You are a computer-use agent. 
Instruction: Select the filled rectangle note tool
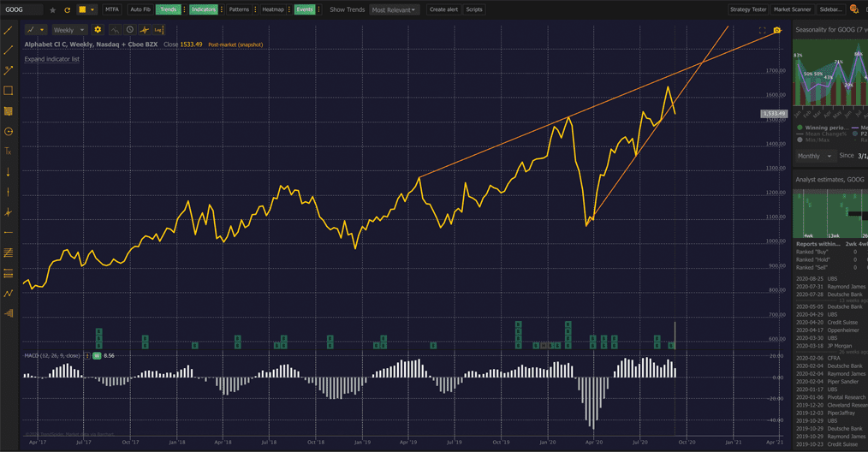pos(8,111)
